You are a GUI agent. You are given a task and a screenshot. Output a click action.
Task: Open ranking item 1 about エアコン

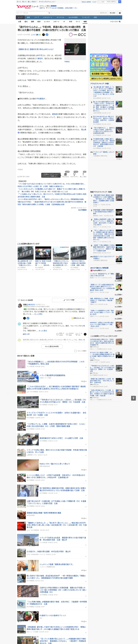(x=104, y=91)
